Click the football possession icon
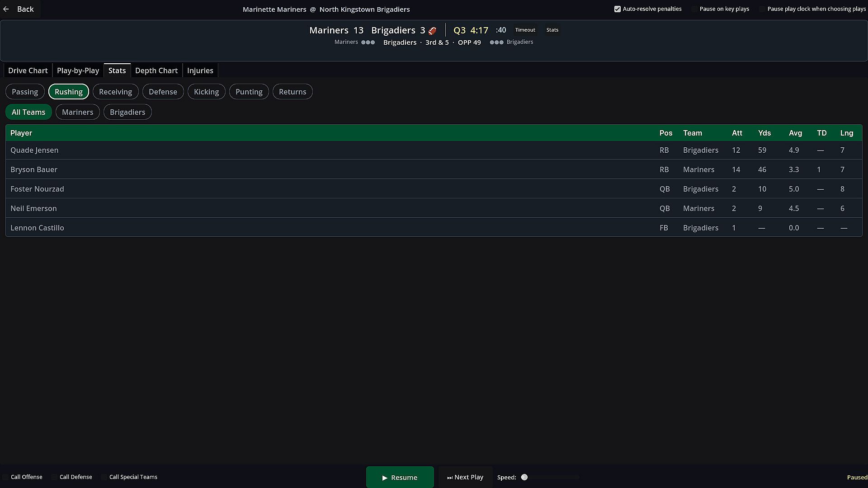 (x=432, y=31)
